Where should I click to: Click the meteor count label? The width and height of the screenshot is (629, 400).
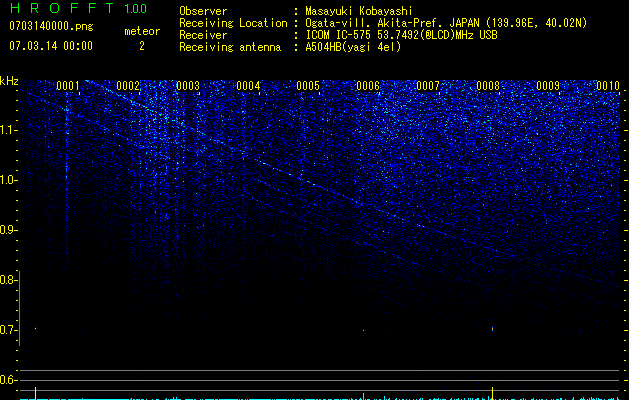point(142,31)
